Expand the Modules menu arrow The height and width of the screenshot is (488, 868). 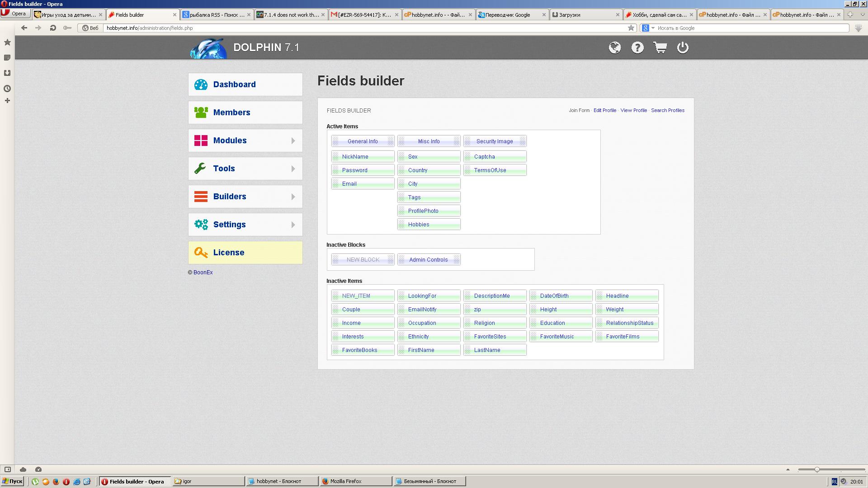(x=293, y=141)
